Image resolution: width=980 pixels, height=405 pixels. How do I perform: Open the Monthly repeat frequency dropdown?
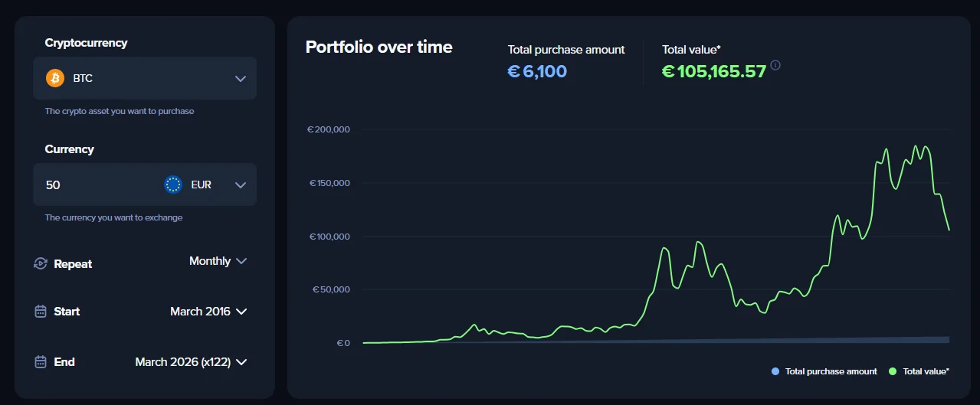[218, 261]
